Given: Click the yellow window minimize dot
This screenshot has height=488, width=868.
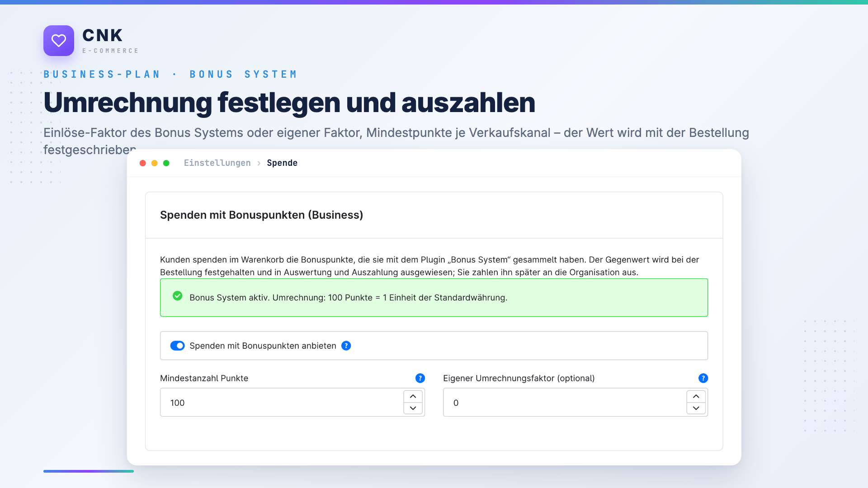Looking at the screenshot, I should [155, 163].
